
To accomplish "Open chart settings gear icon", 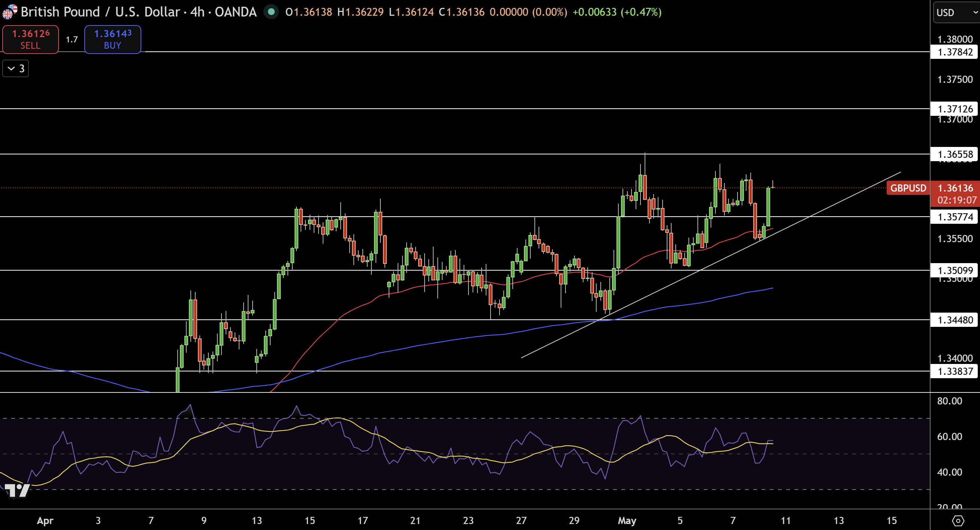I will click(958, 520).
